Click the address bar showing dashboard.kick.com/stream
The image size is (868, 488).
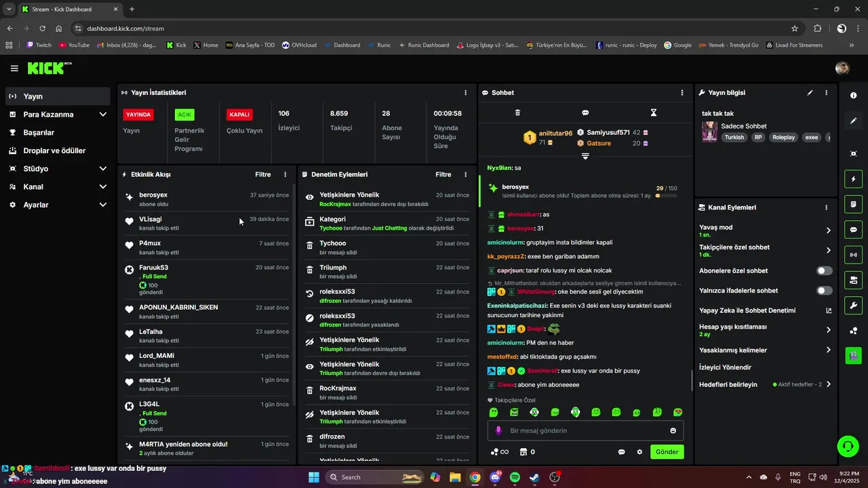[434, 28]
